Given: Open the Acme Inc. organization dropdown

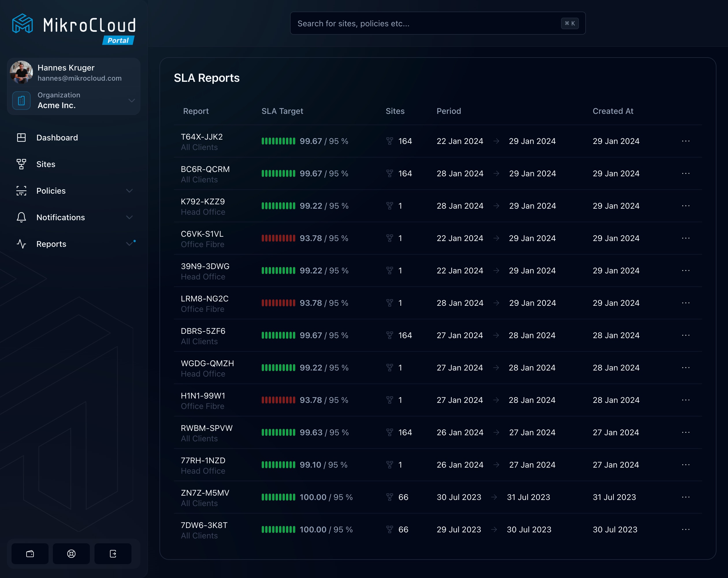Looking at the screenshot, I should (132, 100).
